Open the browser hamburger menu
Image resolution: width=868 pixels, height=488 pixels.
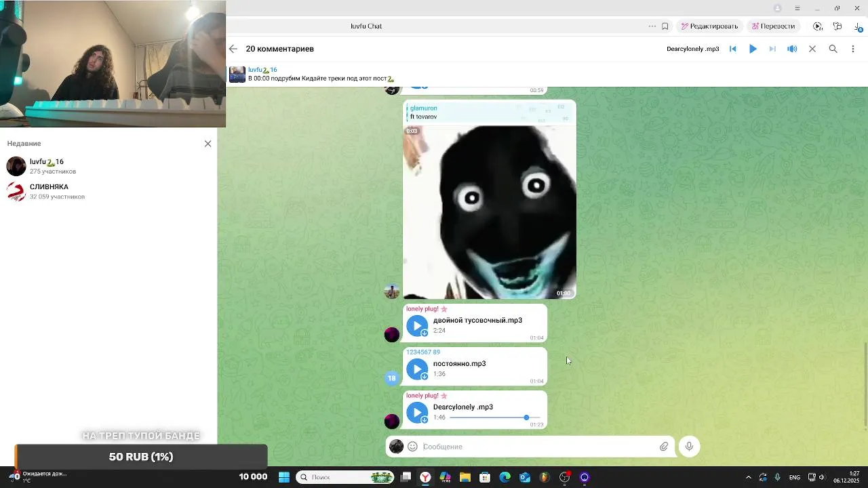pos(797,8)
